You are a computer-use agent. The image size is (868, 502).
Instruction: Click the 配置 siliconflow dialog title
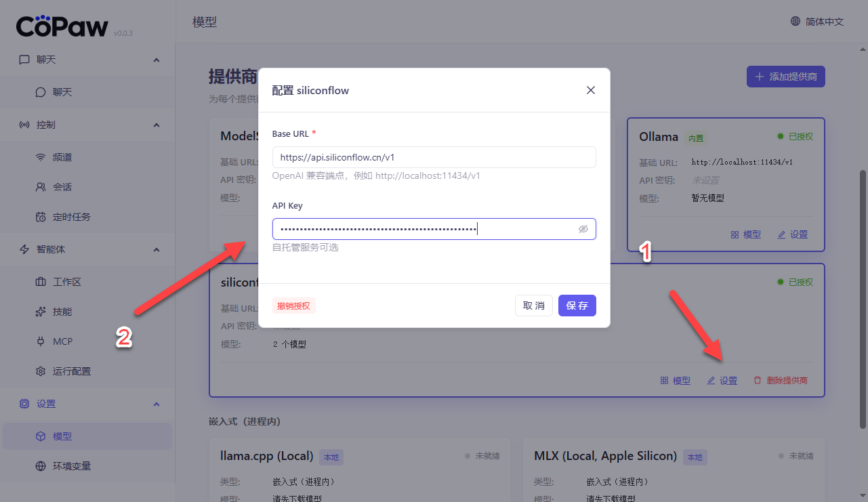(310, 90)
